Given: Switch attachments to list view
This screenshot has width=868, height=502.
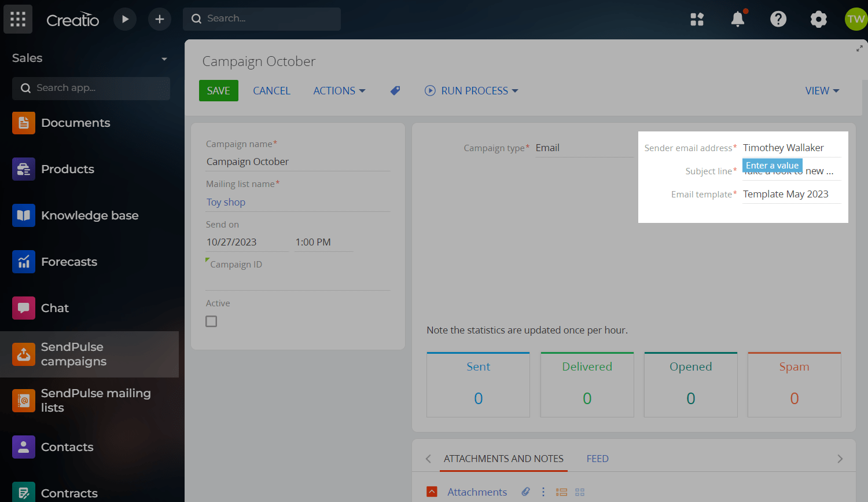Looking at the screenshot, I should [x=561, y=492].
